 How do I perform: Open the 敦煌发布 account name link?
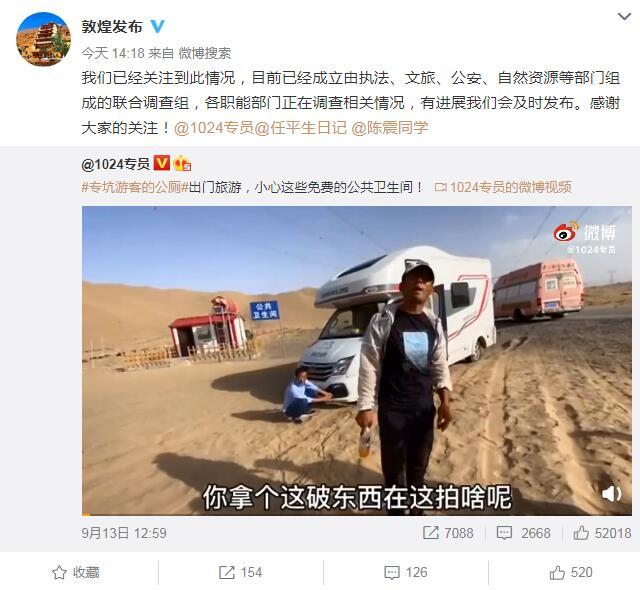click(x=112, y=27)
